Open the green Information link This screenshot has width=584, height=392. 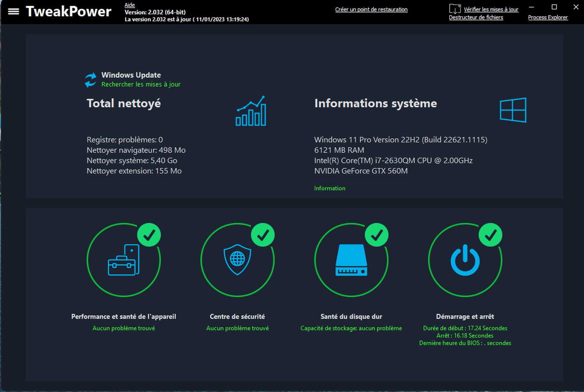pyautogui.click(x=329, y=188)
